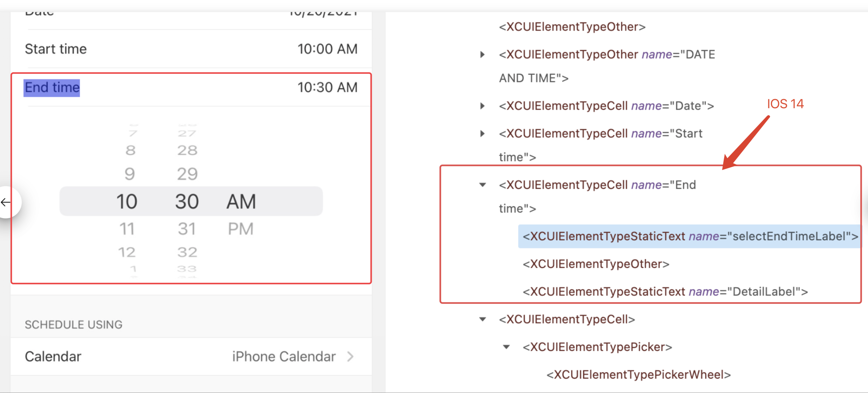Select the DetailLabel static text node
Screen dimensions: 868x393
tap(664, 292)
